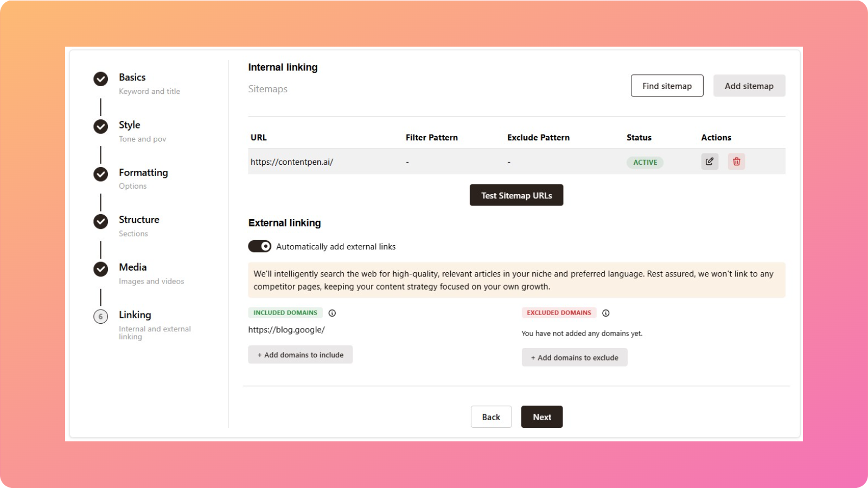Run Test Sitemap URLs
Viewport: 868px width, 488px height.
click(516, 195)
